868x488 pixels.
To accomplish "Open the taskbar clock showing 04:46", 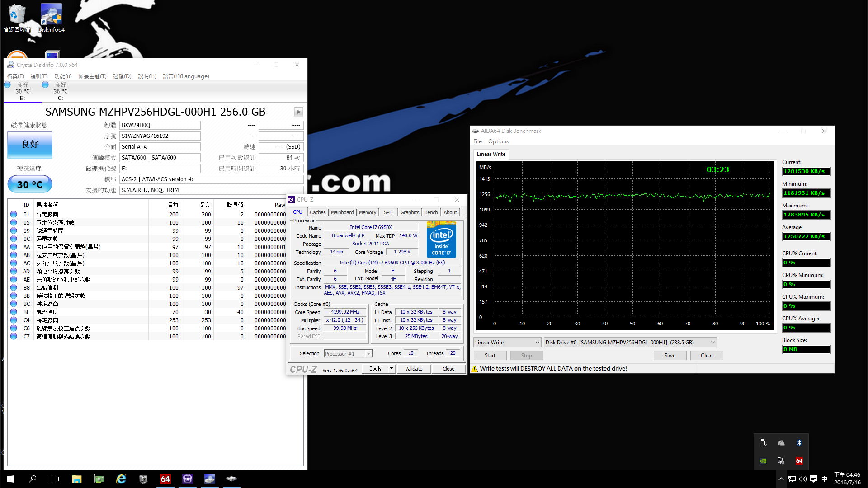I will [847, 479].
